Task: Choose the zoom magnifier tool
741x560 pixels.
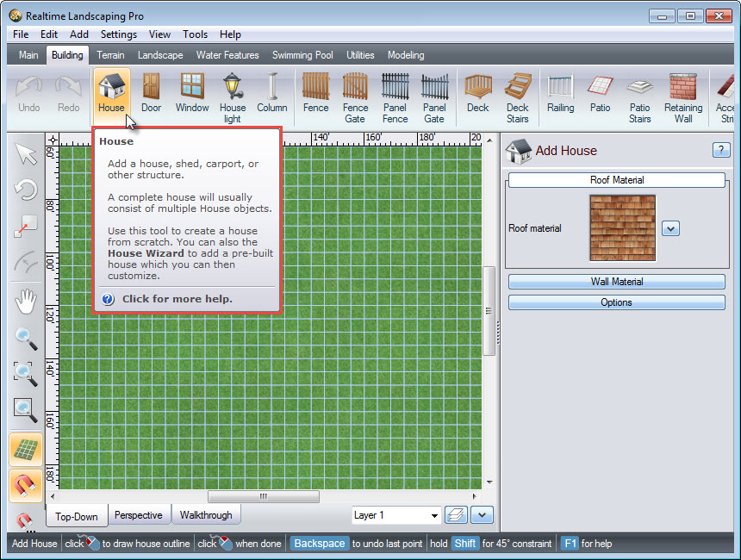Action: (26, 339)
